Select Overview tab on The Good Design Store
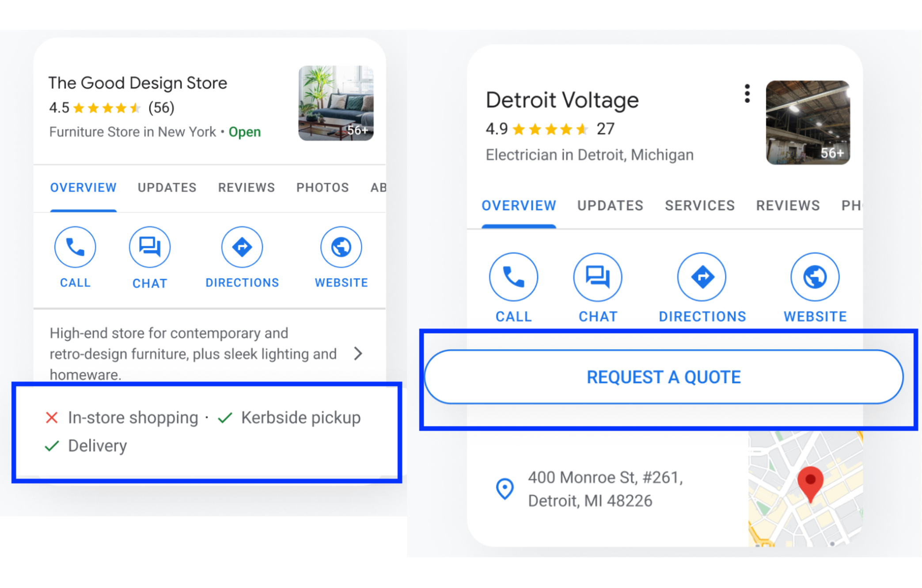The width and height of the screenshot is (922, 588). coord(83,188)
